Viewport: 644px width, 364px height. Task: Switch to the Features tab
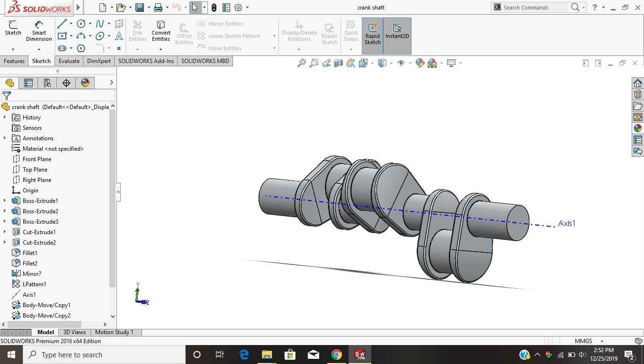tap(14, 61)
